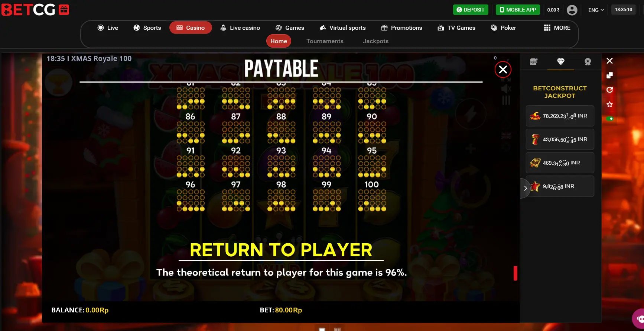Close the paytable with the red circled X

click(503, 70)
